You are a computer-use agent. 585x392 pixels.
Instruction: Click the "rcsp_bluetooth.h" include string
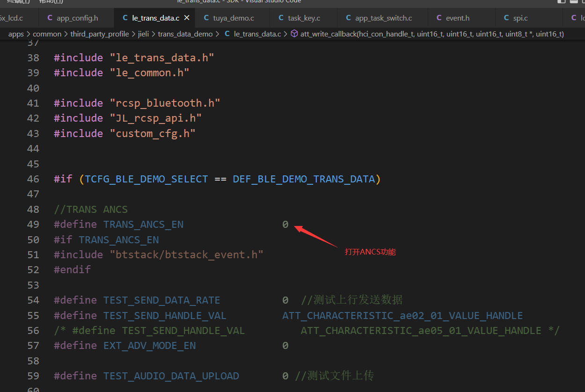pos(165,103)
